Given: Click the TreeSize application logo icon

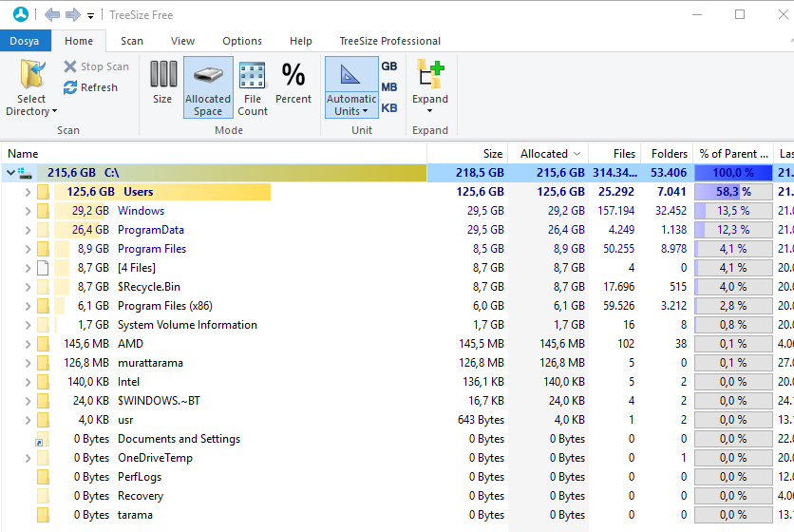Looking at the screenshot, I should tap(21, 14).
